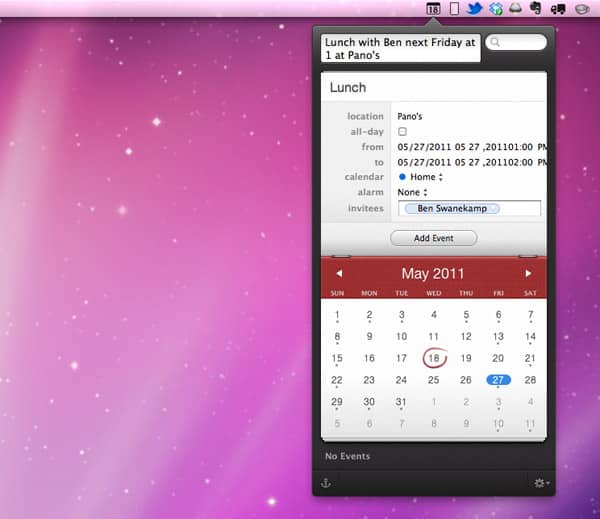Select circled date 18 in calendar
Image resolution: width=600 pixels, height=519 pixels.
(434, 358)
